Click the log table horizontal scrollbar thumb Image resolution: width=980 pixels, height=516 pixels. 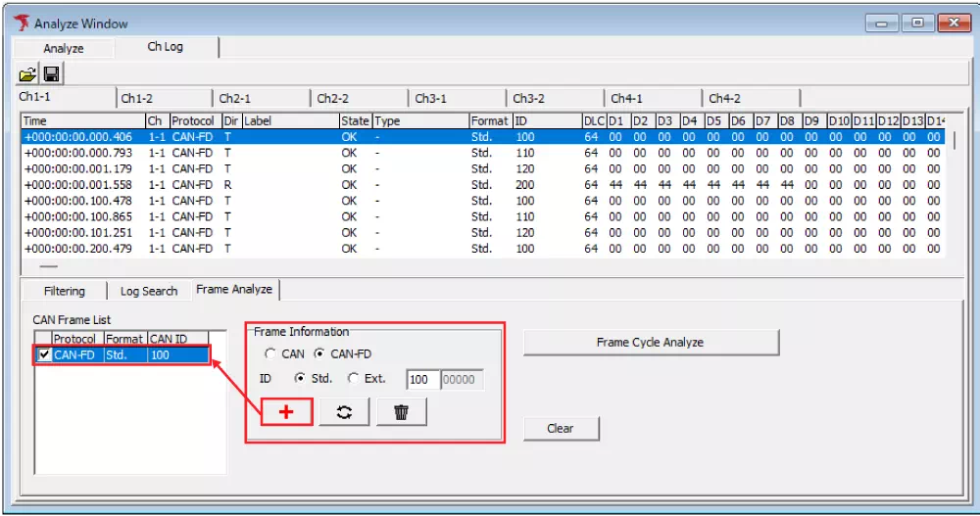49,266
